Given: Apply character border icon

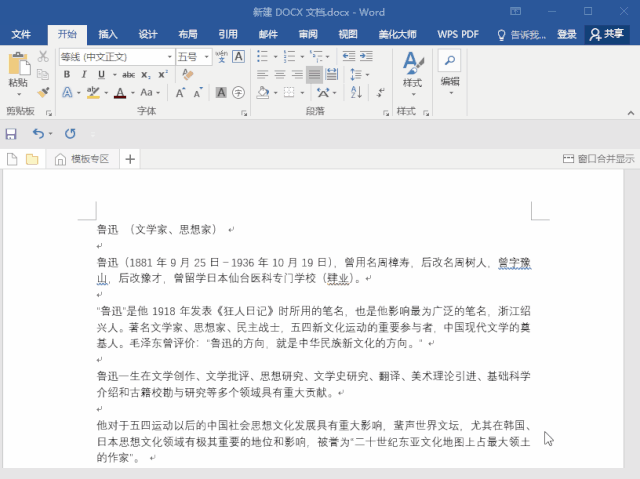Looking at the screenshot, I should click(x=238, y=56).
